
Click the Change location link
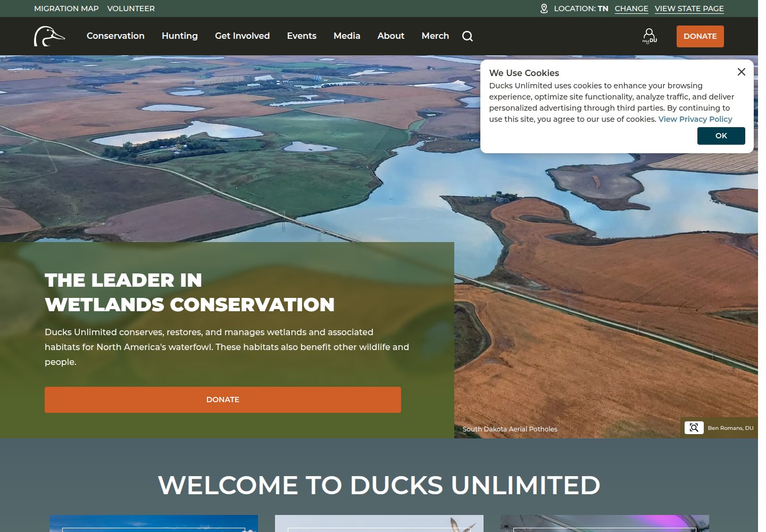[x=631, y=9]
